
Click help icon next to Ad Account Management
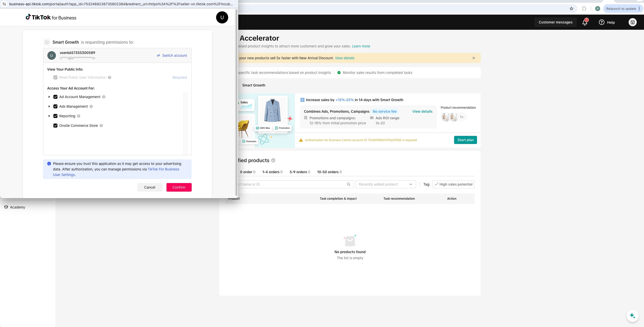(x=104, y=97)
